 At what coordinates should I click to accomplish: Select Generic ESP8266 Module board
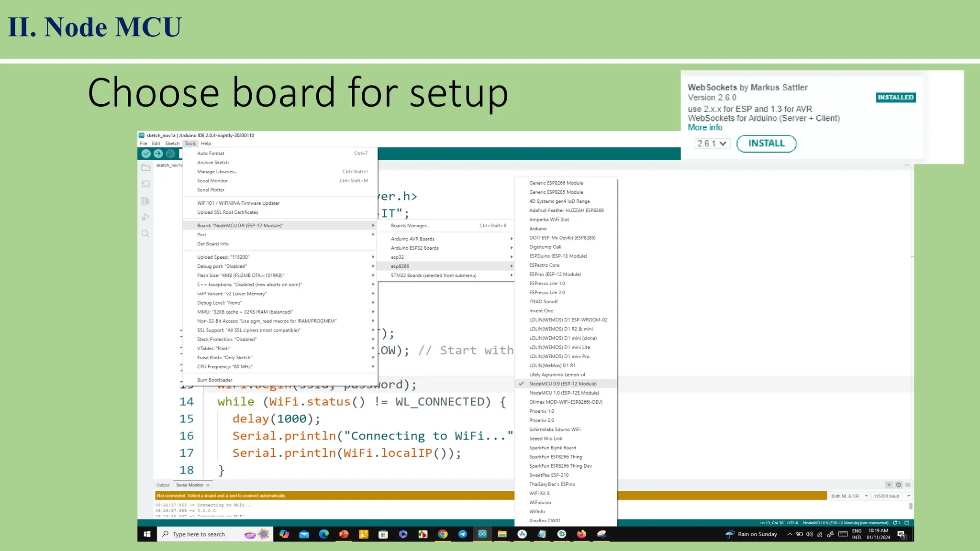pos(566,183)
